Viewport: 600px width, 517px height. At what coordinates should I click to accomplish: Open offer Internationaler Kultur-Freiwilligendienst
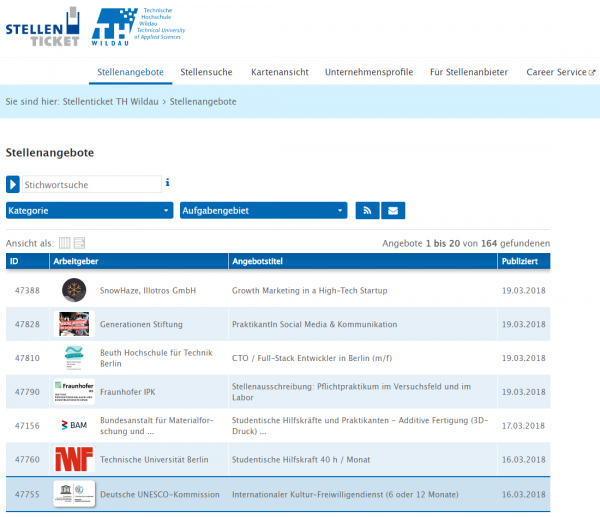click(x=345, y=494)
